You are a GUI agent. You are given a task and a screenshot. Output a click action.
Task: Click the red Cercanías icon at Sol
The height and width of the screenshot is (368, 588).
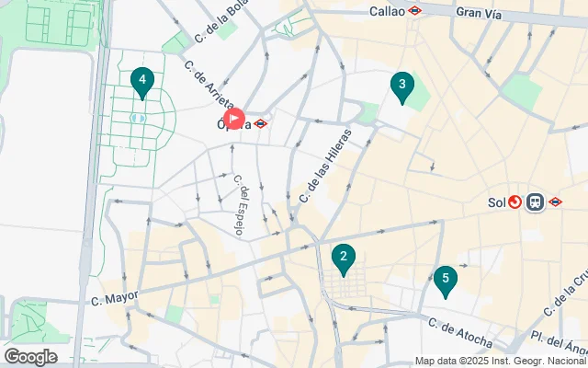(514, 202)
